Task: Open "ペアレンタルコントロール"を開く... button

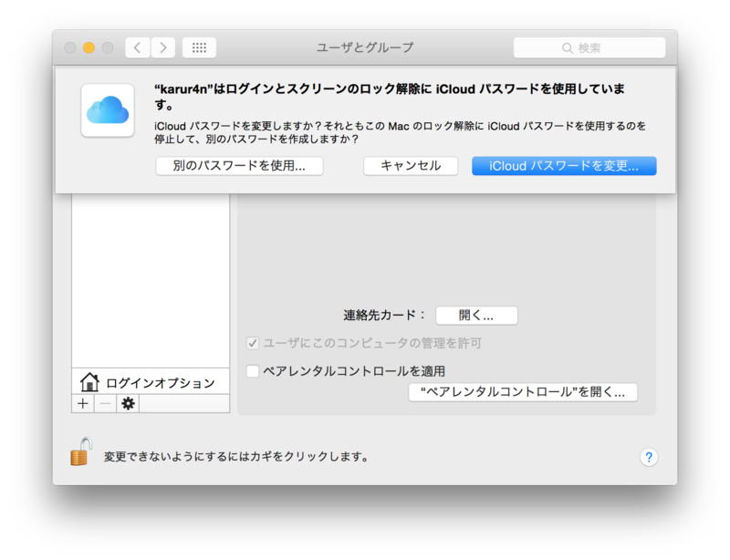Action: 523,392
